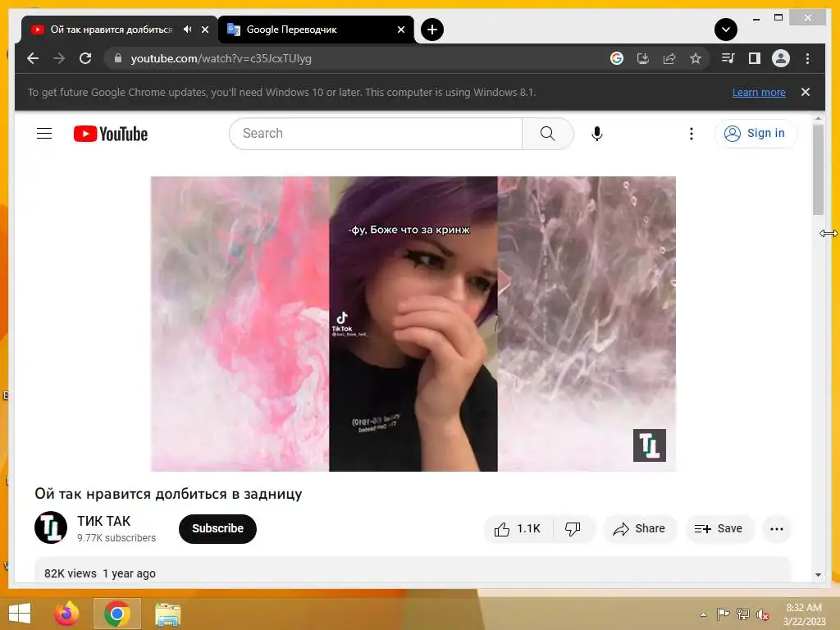Click the magnifier search button
This screenshot has width=840, height=630.
pyautogui.click(x=547, y=134)
